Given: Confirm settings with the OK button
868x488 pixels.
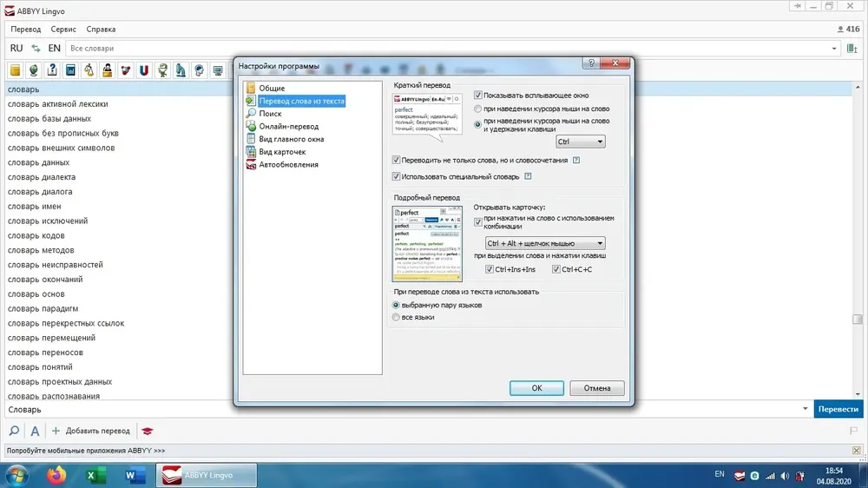Looking at the screenshot, I should [x=536, y=388].
